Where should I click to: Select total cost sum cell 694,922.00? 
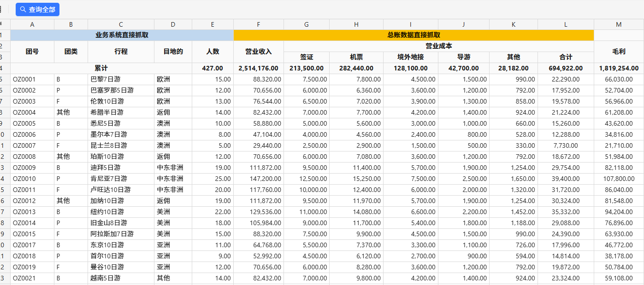click(x=566, y=68)
